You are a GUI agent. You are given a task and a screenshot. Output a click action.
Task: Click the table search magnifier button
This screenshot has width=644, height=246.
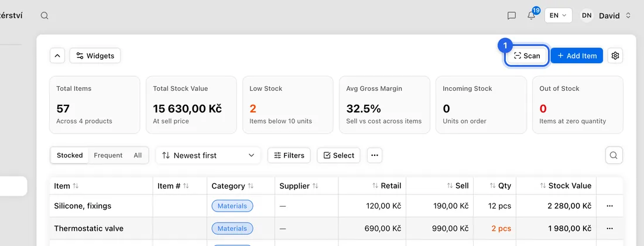(x=614, y=155)
